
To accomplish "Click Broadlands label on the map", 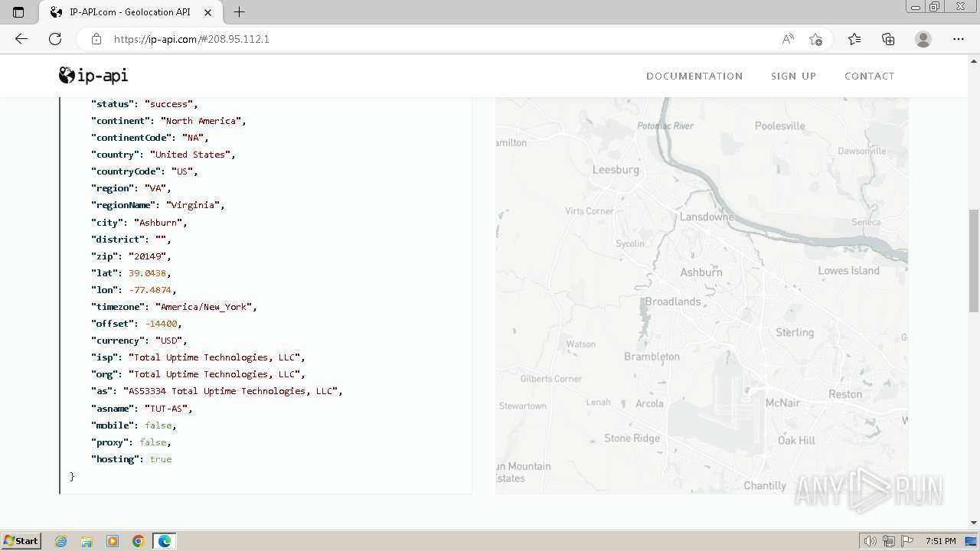I will point(673,302).
